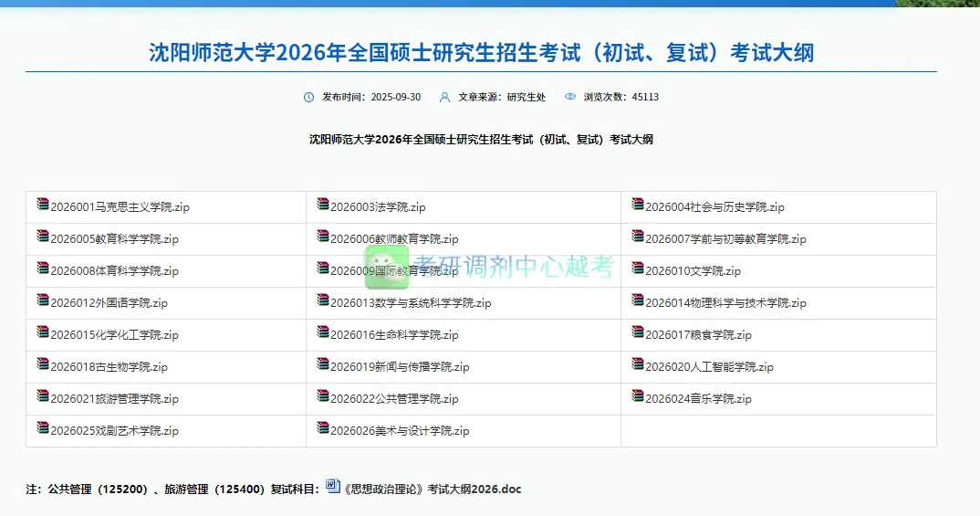Click zip icon beside 2026022公共管理学院

tap(322, 395)
